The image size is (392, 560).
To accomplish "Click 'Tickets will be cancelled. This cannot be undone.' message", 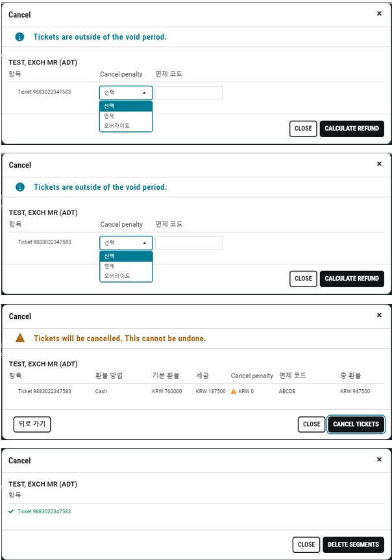I will [x=120, y=338].
